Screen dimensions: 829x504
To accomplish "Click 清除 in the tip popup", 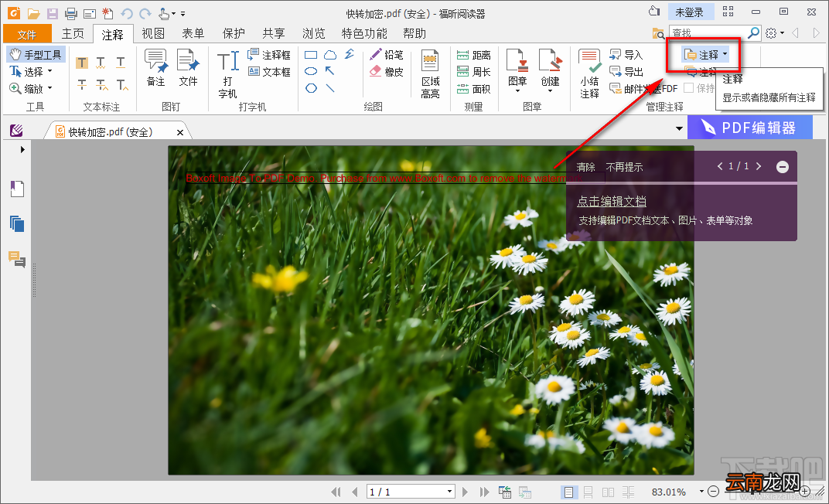I will (586, 167).
